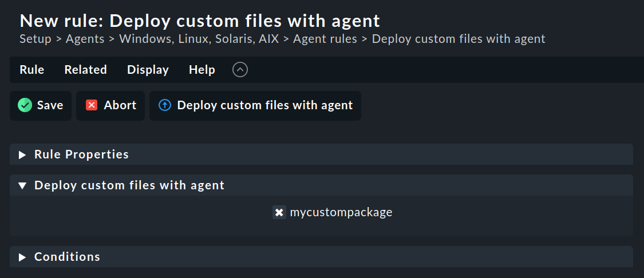
Task: Click the blue upload arrow icon
Action: pyautogui.click(x=164, y=105)
